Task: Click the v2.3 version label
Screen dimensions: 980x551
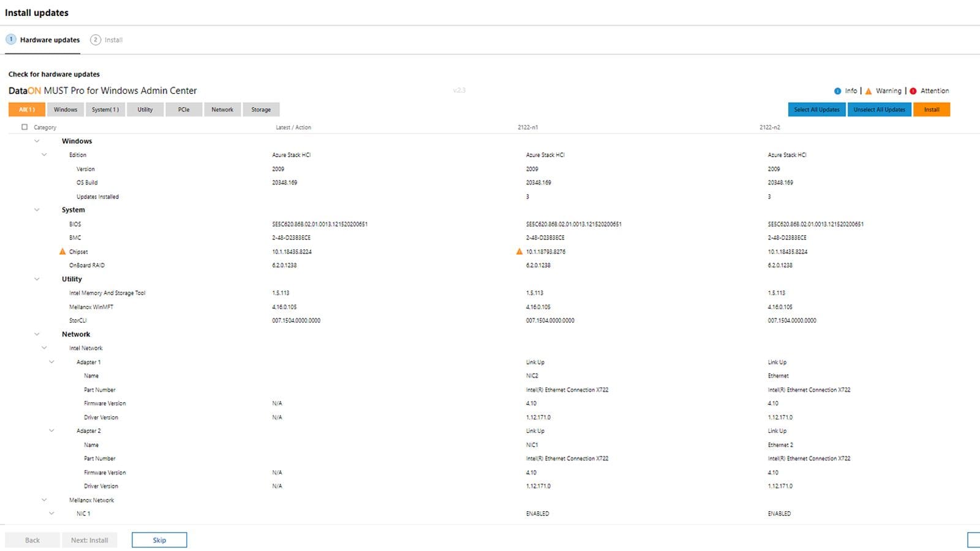Action: tap(459, 90)
